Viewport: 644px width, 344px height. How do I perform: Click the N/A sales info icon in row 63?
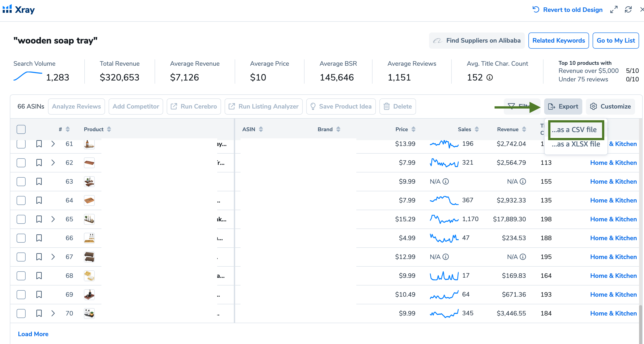tap(445, 181)
